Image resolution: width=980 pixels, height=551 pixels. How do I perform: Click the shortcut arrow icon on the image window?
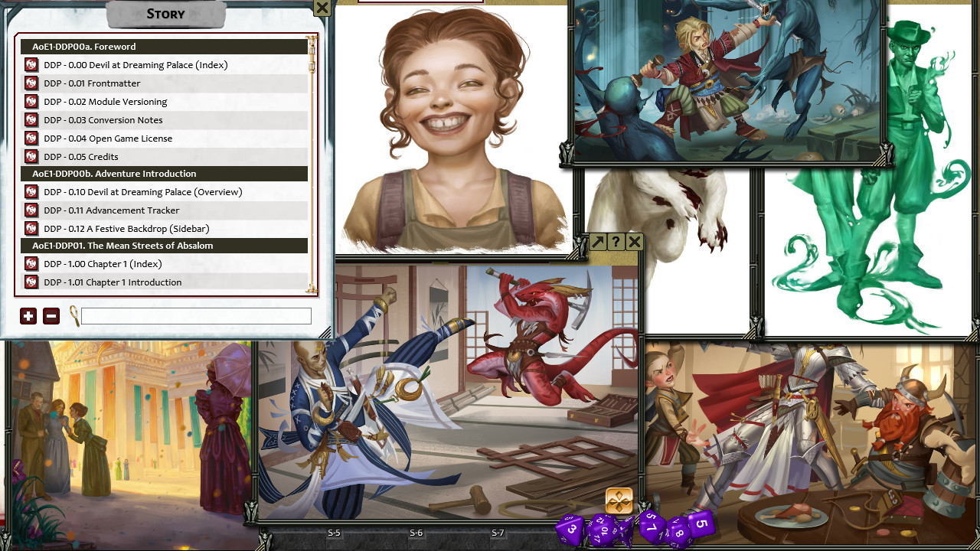click(x=596, y=242)
